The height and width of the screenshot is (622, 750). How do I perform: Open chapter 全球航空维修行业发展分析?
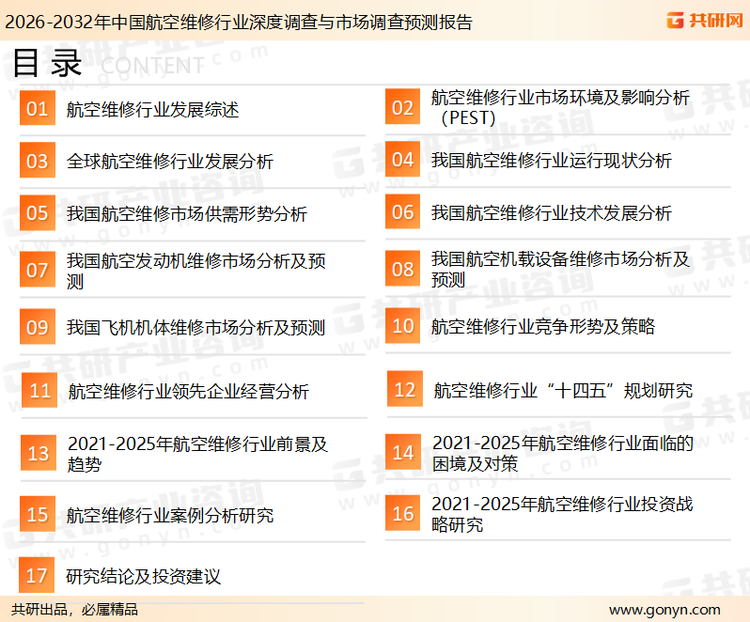click(170, 161)
